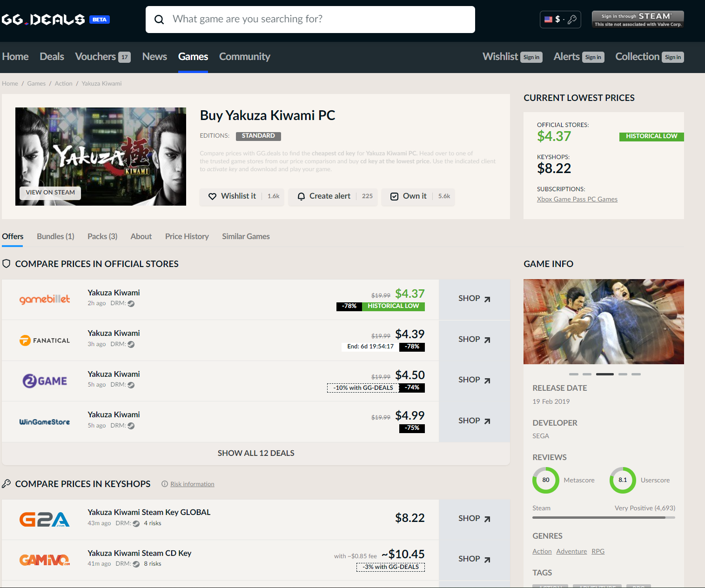Click Steam DRM icon in Gamivo row
705x588 pixels.
(136, 564)
